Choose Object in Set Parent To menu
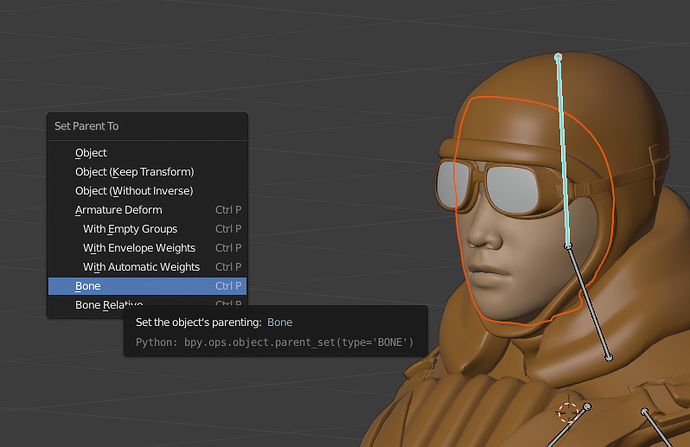Screen dimensions: 690x447 pos(147,153)
